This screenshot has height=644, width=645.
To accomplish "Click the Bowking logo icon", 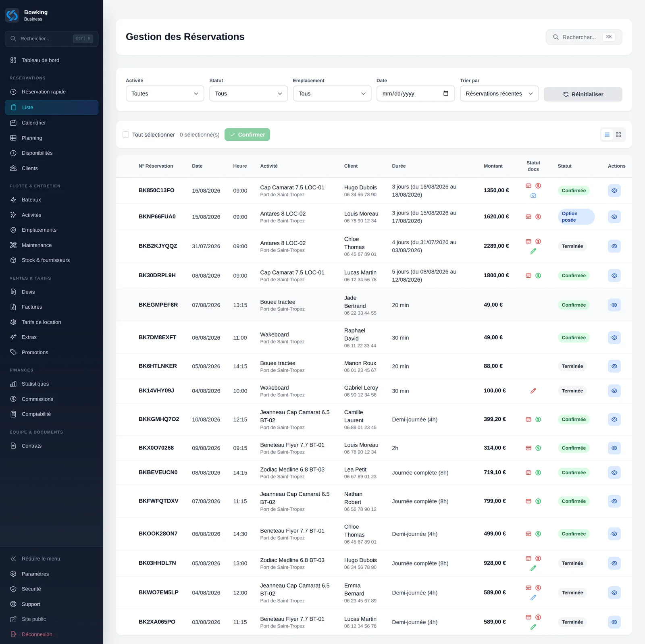I will click(x=12, y=15).
